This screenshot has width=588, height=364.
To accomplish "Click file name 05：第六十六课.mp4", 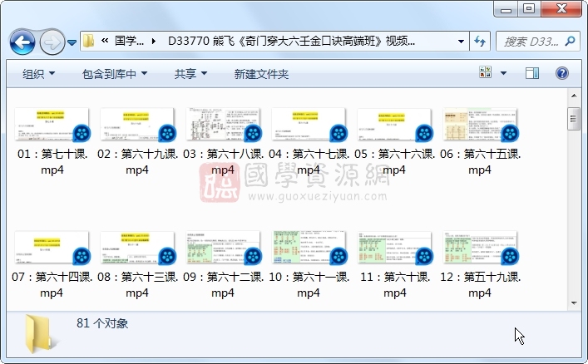I will click(x=394, y=161).
